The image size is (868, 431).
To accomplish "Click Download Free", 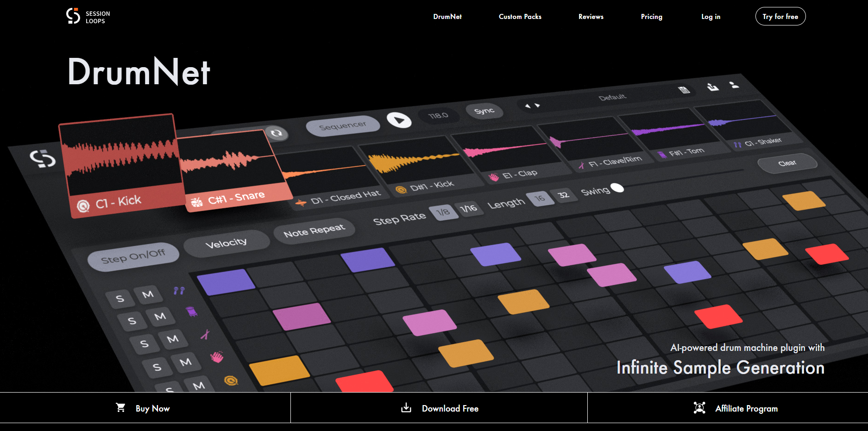I will (x=439, y=408).
